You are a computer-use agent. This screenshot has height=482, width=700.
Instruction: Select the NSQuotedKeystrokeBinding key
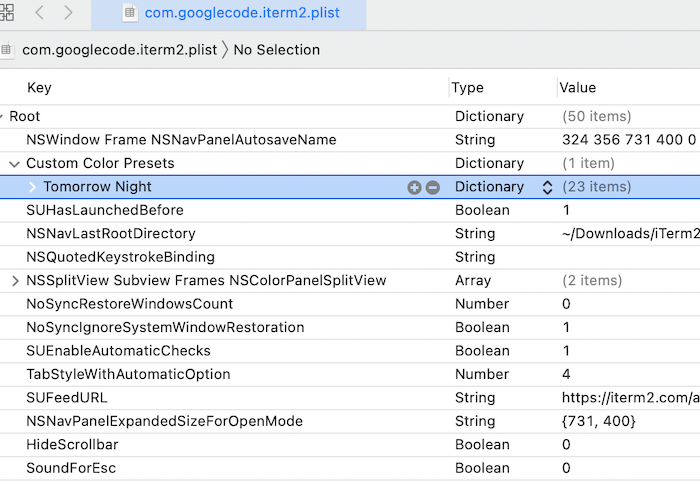pos(121,257)
